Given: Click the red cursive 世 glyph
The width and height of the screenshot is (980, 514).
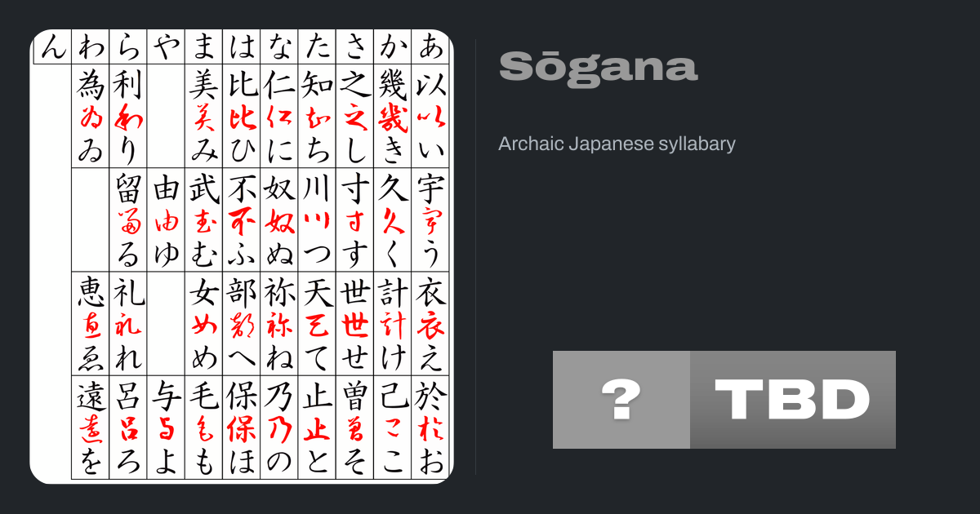Looking at the screenshot, I should (354, 326).
